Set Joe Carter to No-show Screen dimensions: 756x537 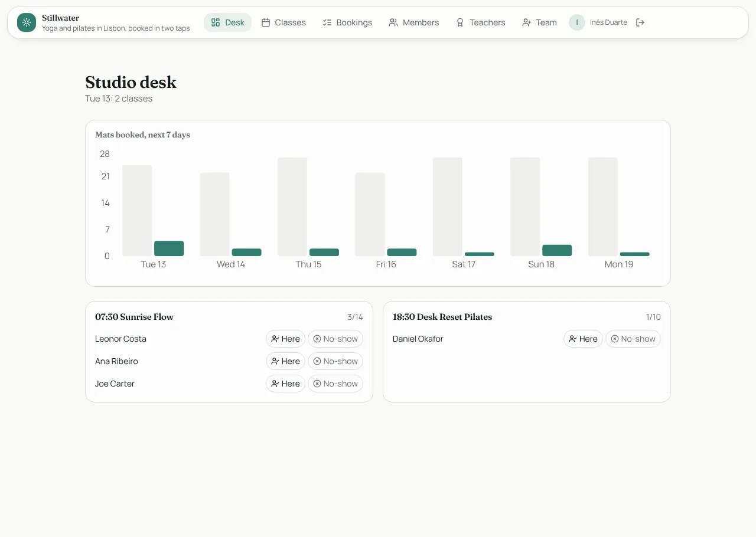(335, 384)
